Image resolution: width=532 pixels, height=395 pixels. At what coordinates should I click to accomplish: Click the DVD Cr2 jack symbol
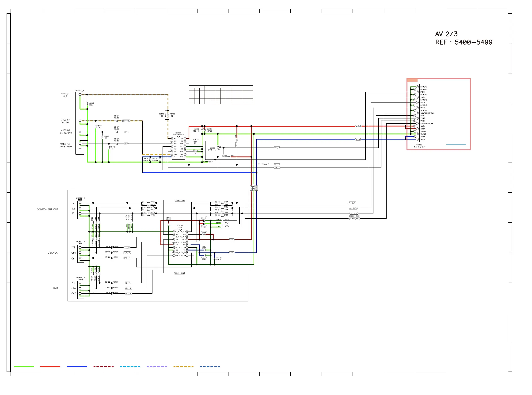point(80,294)
